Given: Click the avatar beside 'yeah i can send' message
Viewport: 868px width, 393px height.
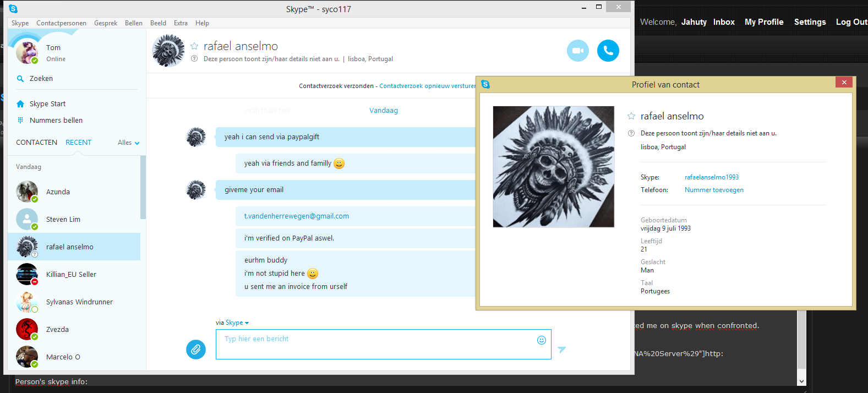Looking at the screenshot, I should point(196,137).
